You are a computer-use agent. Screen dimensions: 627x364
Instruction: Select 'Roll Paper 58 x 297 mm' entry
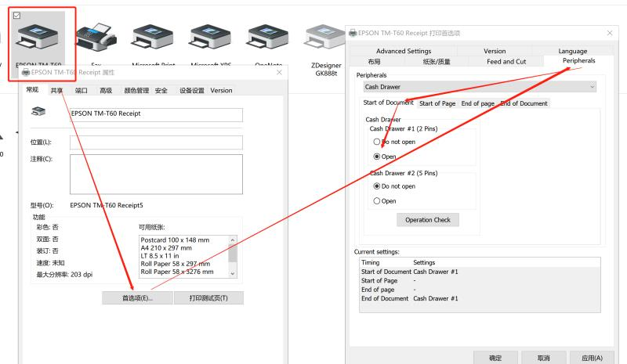(x=175, y=264)
